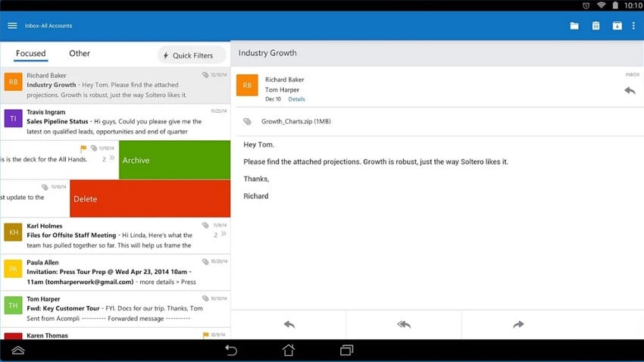
Task: Tap Reply in bottom action bar
Action: tap(289, 324)
